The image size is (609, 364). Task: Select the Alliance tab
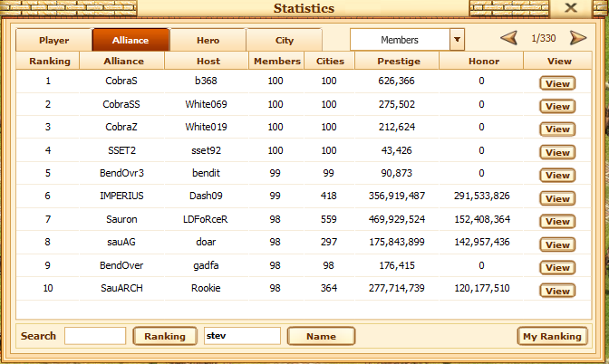click(x=130, y=41)
